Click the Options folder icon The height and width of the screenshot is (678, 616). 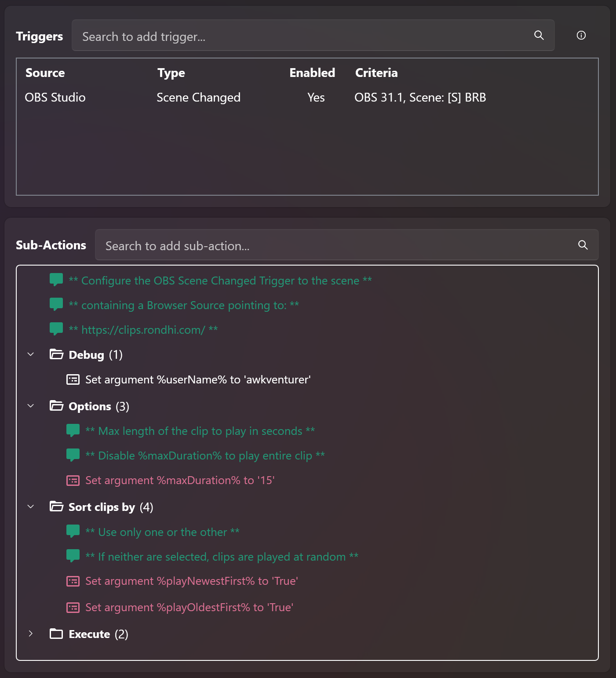click(x=56, y=406)
